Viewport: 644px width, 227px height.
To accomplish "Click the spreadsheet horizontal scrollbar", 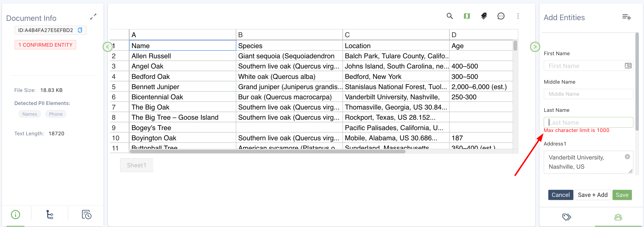I will [268, 151].
